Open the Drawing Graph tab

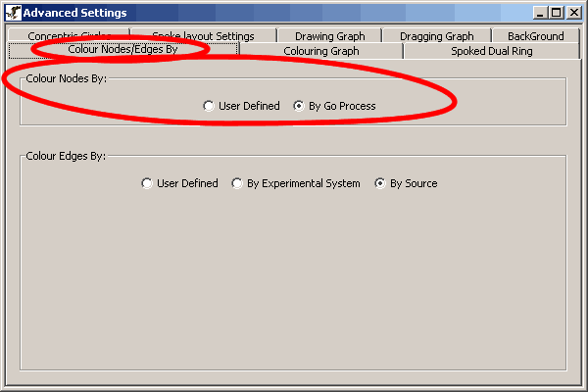click(x=329, y=36)
